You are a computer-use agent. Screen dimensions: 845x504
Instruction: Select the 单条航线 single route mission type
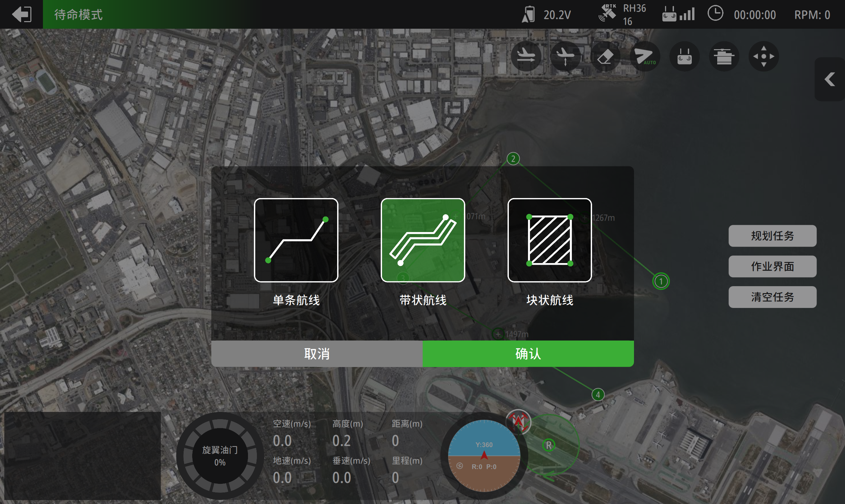296,239
